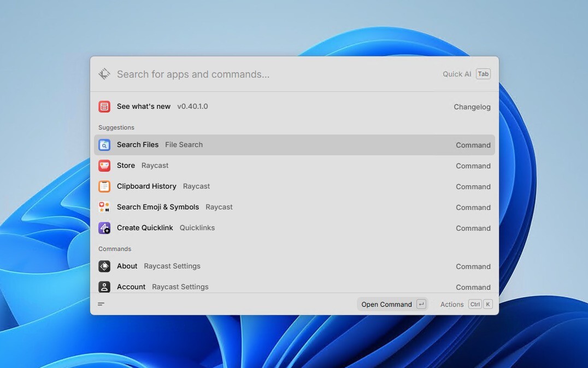The image size is (588, 368).
Task: Click the Search Emoji & Symbols icon
Action: click(x=104, y=207)
